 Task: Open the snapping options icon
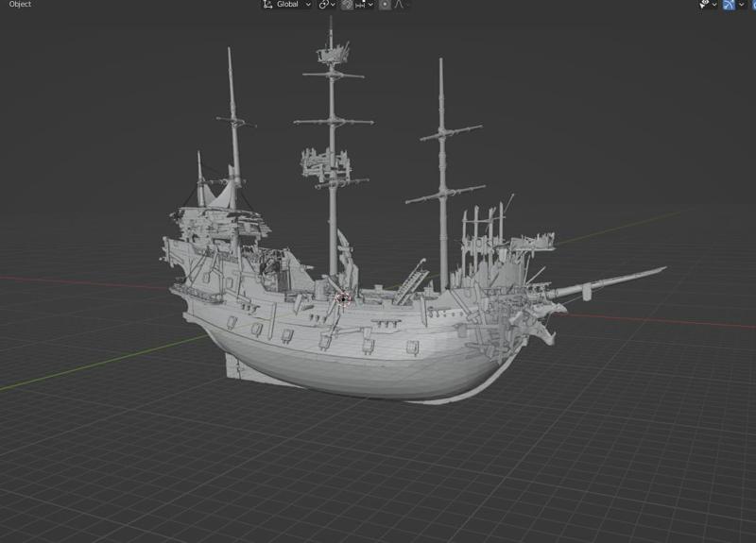[360, 5]
